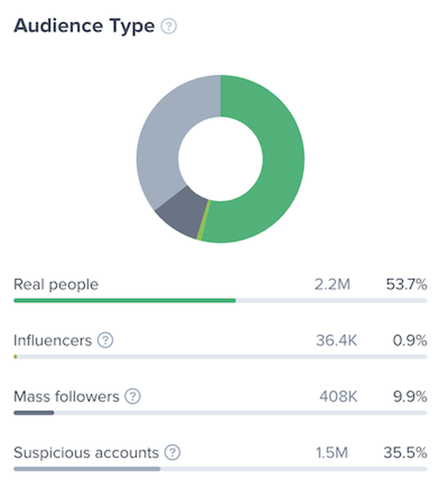Select the 53.7% Real people value
The image size is (448, 497).
[x=406, y=284]
